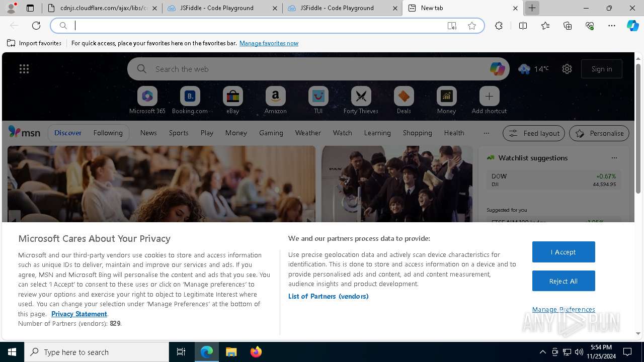Open the tab actions menu icon
This screenshot has height=362, width=644.
coord(30,8)
